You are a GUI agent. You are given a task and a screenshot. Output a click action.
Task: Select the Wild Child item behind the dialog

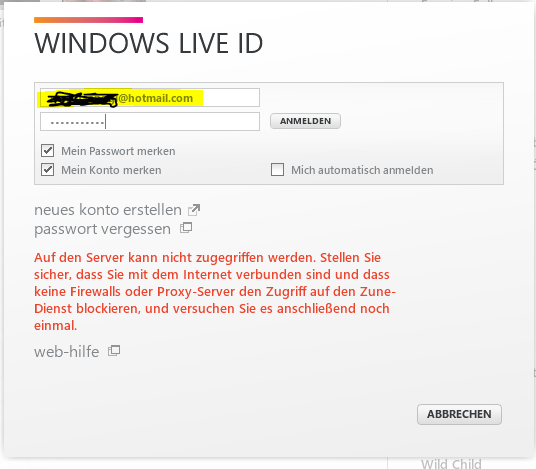[451, 464]
